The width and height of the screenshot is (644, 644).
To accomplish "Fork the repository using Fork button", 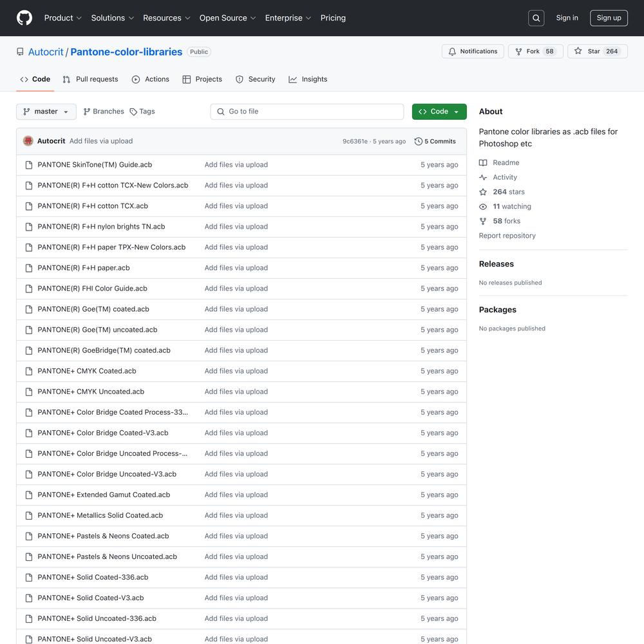I will click(x=536, y=52).
